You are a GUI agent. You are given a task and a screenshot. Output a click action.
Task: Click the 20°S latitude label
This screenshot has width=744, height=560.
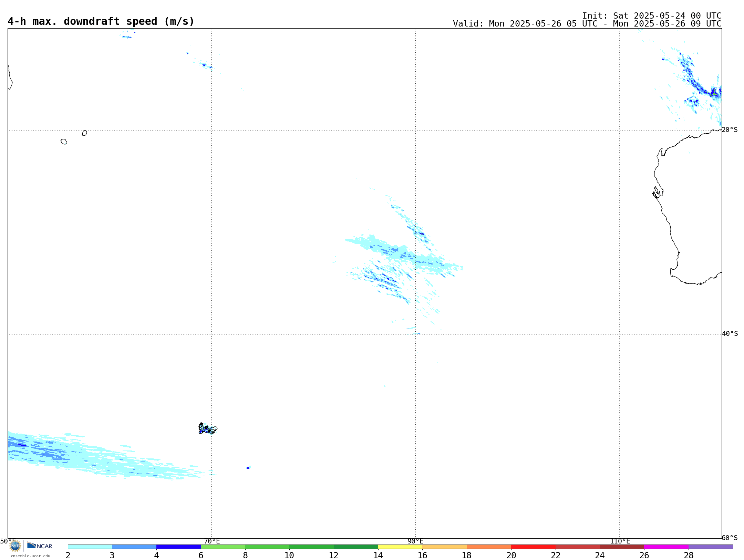pos(730,130)
